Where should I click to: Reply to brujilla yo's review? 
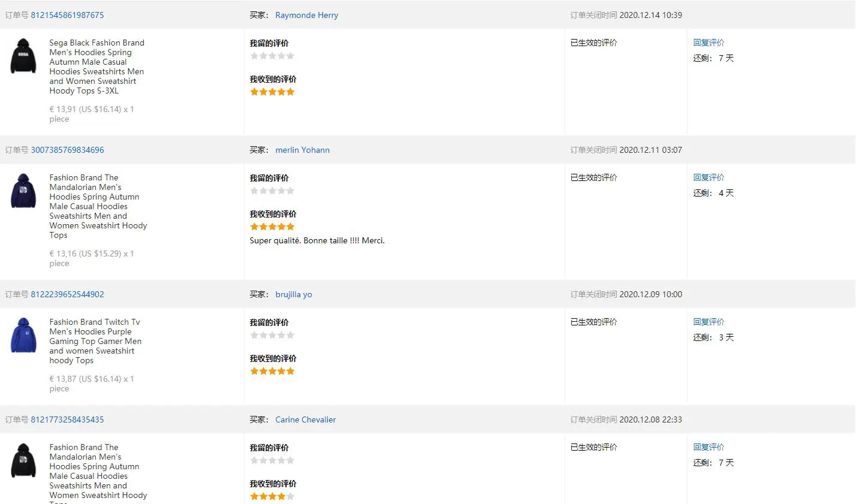(x=709, y=322)
